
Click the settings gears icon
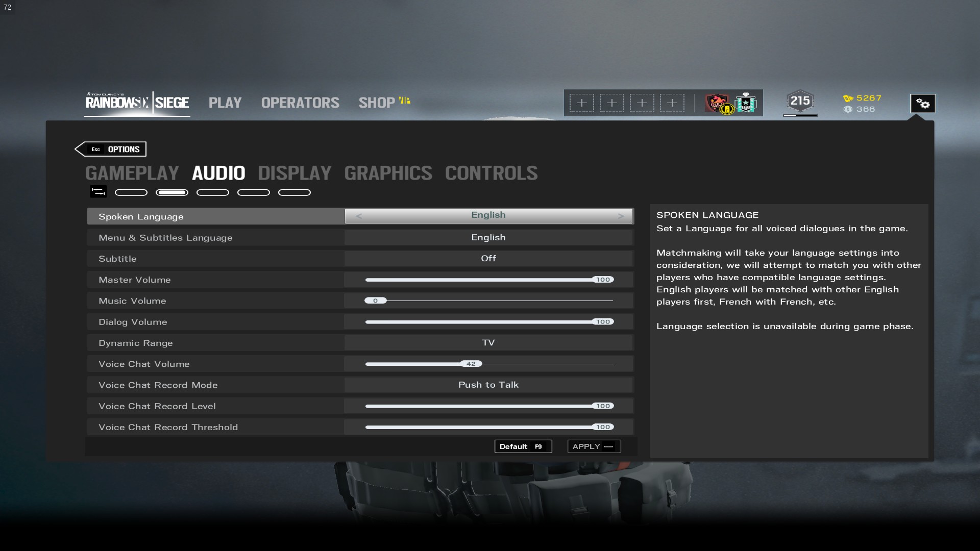pyautogui.click(x=923, y=104)
